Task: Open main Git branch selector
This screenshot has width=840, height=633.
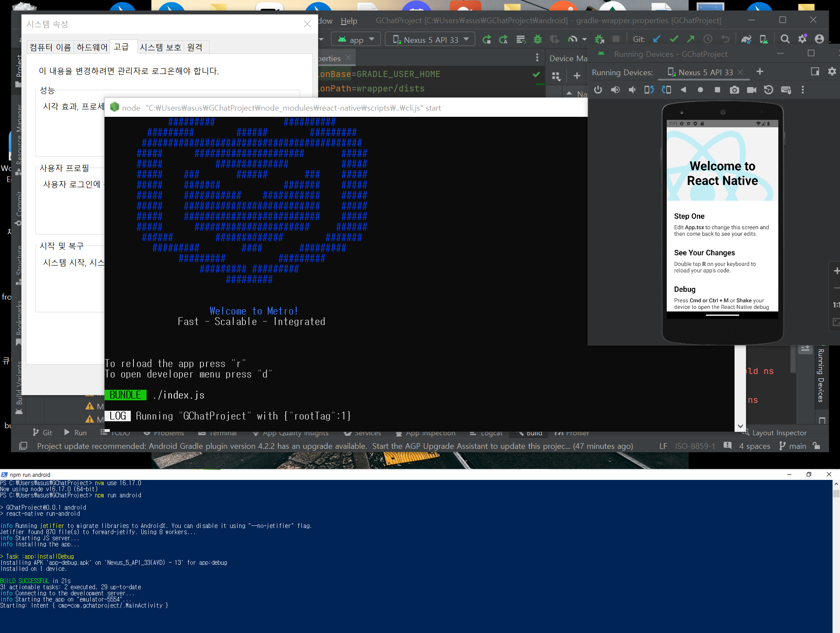Action: 793,446
